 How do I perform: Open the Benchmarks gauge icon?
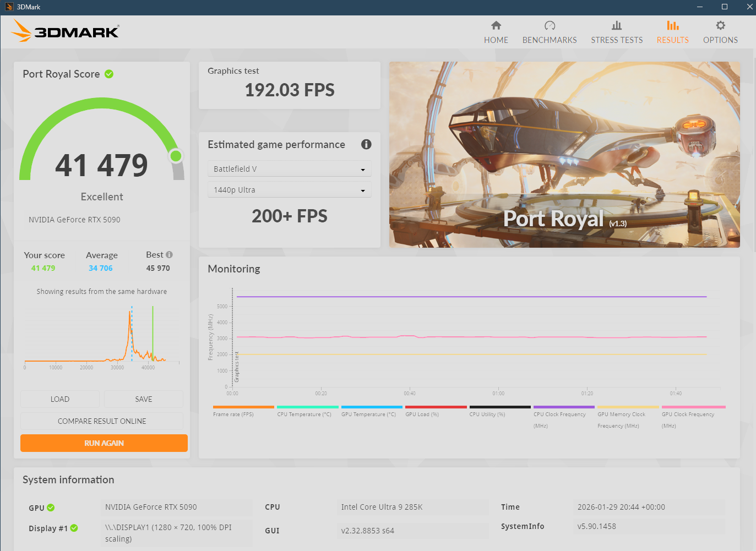pyautogui.click(x=550, y=26)
